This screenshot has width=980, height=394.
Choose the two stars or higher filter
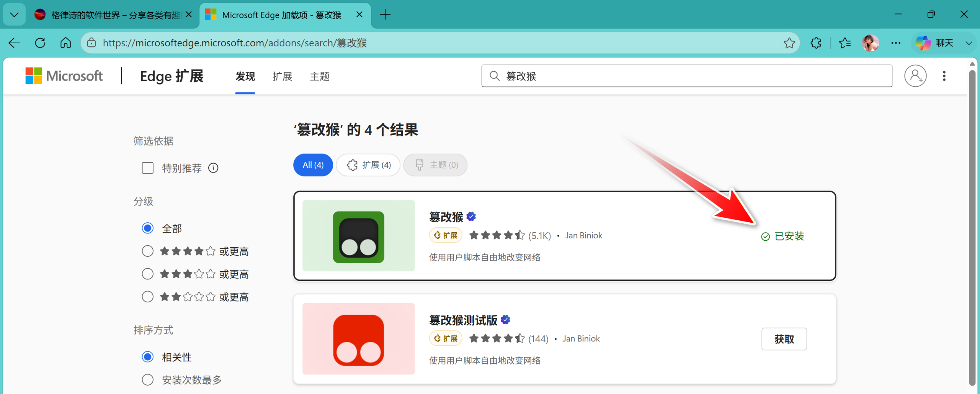tap(147, 297)
